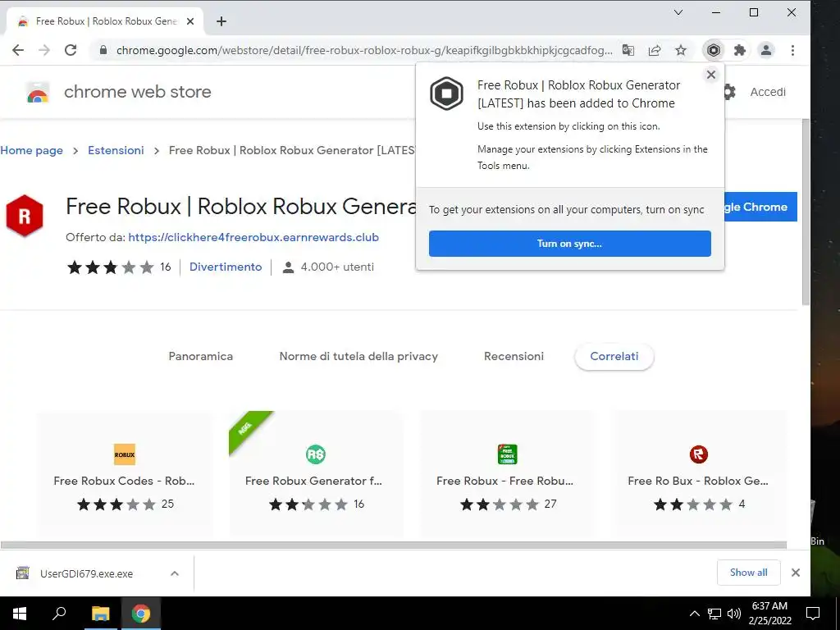Open Norme di tutela della privacy tab
The height and width of the screenshot is (630, 840).
[358, 356]
